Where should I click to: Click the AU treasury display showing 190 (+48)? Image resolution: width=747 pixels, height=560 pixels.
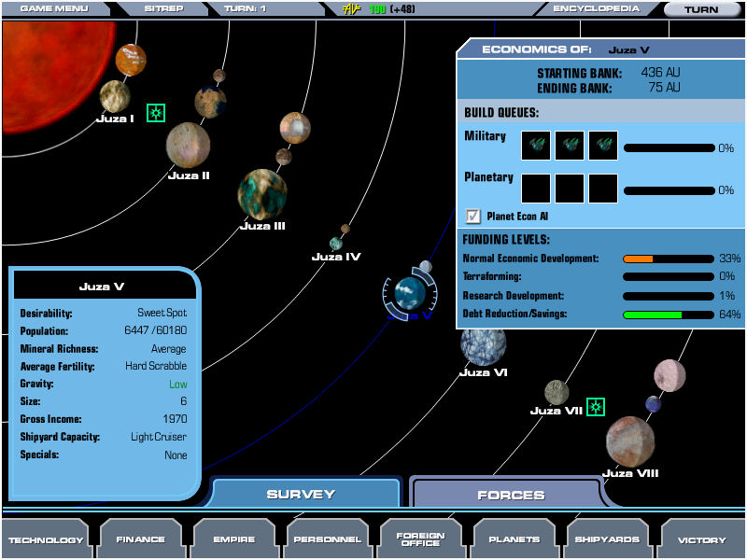(x=379, y=9)
